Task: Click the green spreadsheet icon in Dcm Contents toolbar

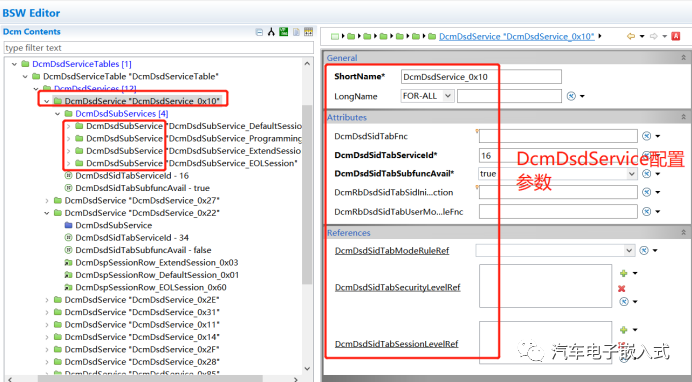Action: (x=284, y=32)
